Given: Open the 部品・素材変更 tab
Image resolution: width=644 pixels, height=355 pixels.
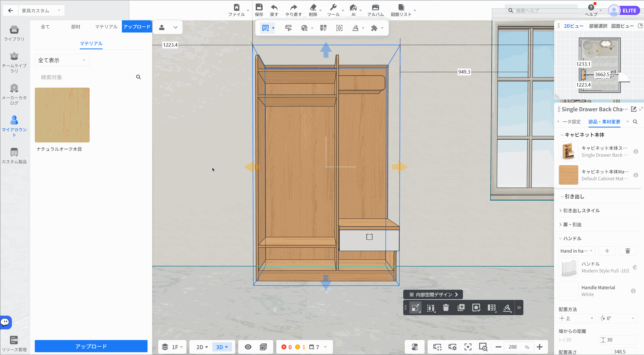Looking at the screenshot, I should 604,122.
